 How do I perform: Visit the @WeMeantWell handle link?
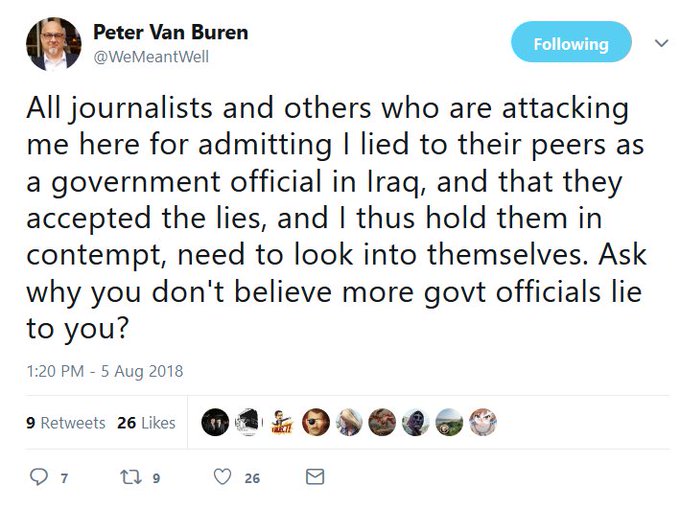152,56
